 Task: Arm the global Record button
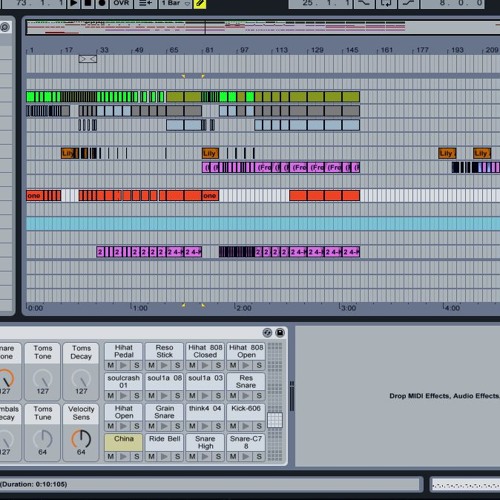pyautogui.click(x=102, y=3)
